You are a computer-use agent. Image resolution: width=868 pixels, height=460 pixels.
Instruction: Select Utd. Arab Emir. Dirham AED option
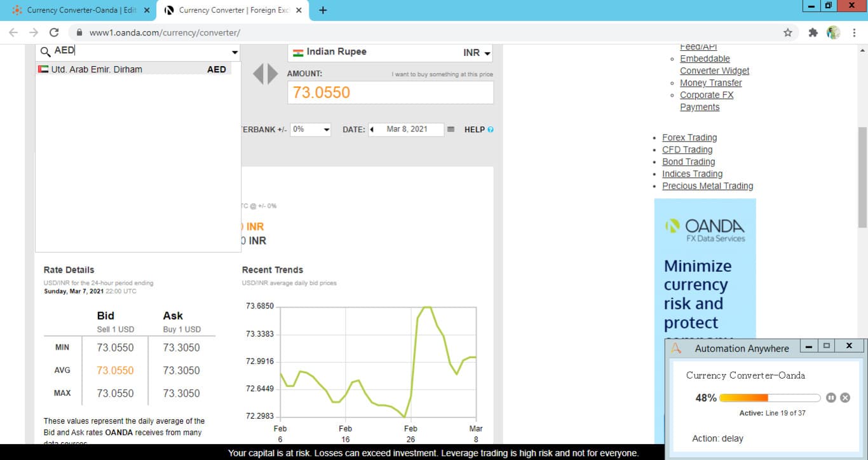click(x=133, y=69)
